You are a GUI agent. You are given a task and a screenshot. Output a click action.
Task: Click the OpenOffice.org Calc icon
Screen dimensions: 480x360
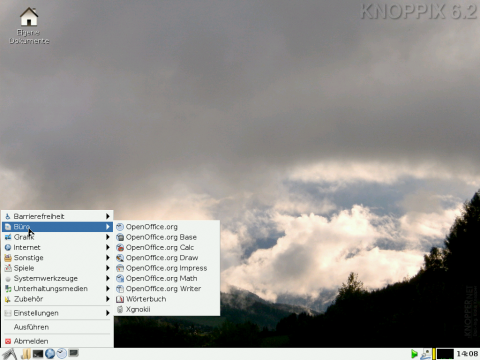pos(120,248)
